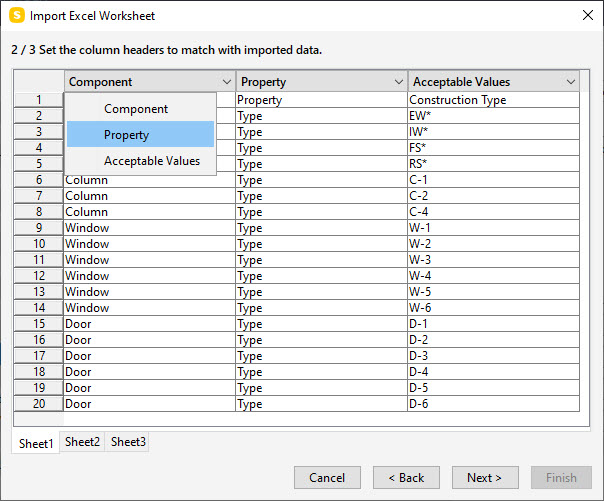Switch to the Sheet2 tab
This screenshot has width=604, height=501.
(x=82, y=442)
